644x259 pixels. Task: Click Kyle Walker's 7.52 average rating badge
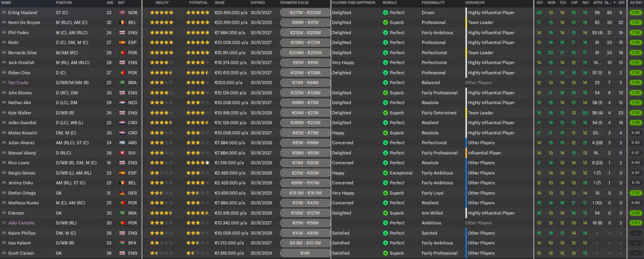coord(635,113)
